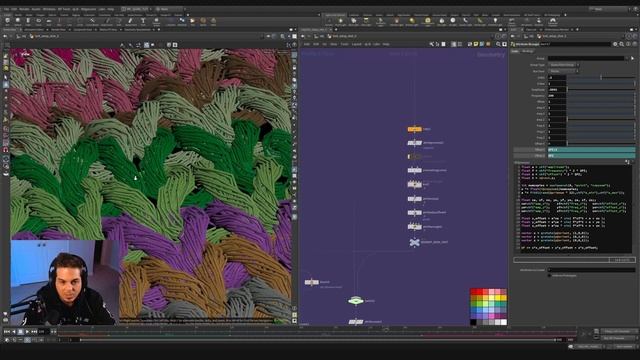The height and width of the screenshot is (360, 640).
Task: Select the Spray Paint shelf tool
Action: 130,21
